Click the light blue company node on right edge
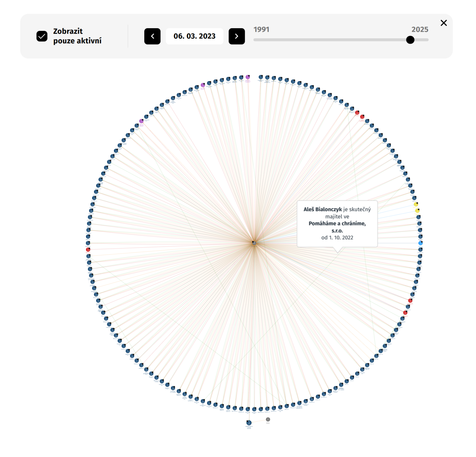The image size is (476, 457). click(420, 243)
